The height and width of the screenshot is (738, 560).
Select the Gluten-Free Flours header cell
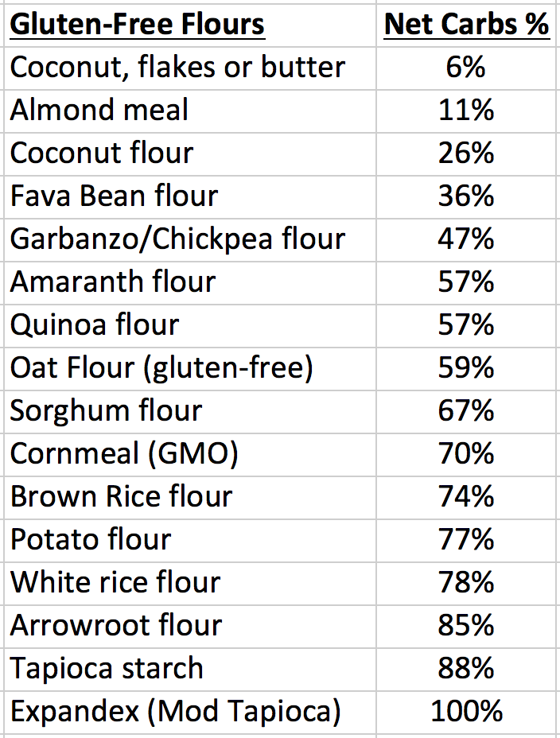click(190, 25)
